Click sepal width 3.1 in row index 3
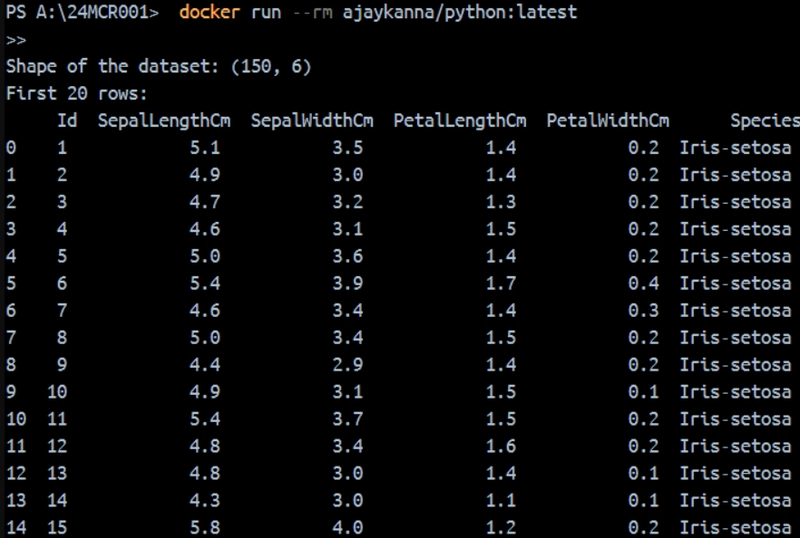 coord(347,229)
